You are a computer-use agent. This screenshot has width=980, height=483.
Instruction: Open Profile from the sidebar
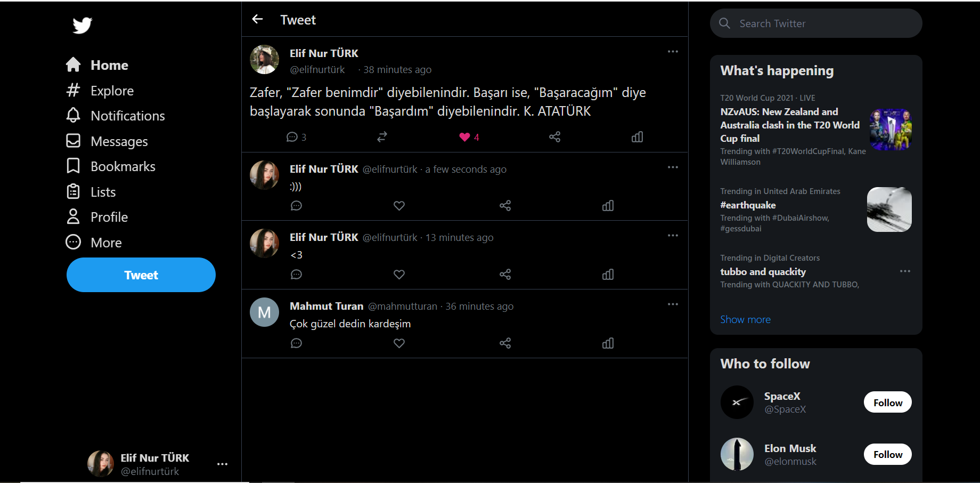pyautogui.click(x=96, y=217)
